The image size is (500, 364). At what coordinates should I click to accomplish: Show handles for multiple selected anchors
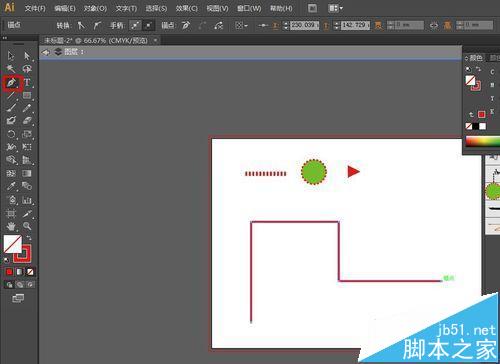click(x=135, y=25)
